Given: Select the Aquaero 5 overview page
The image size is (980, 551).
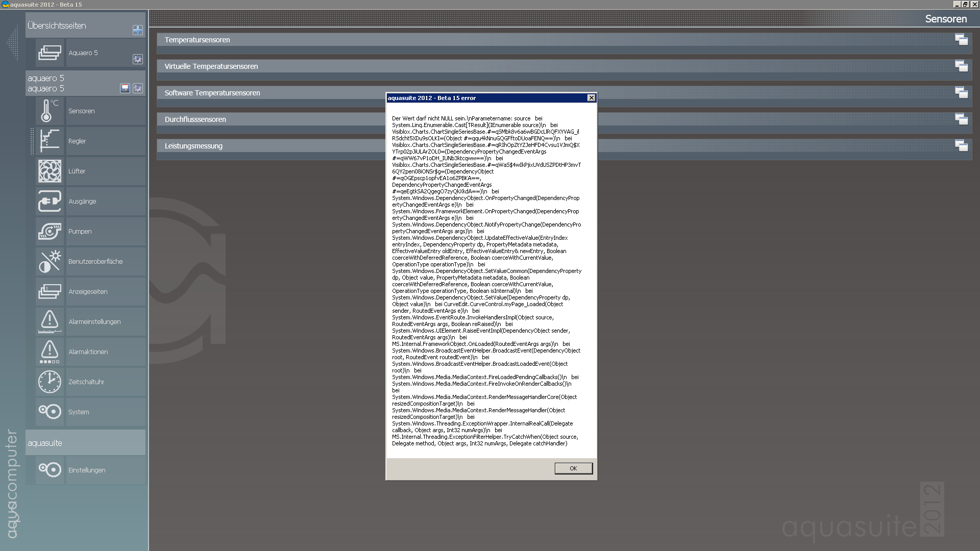Looking at the screenshot, I should 83,53.
